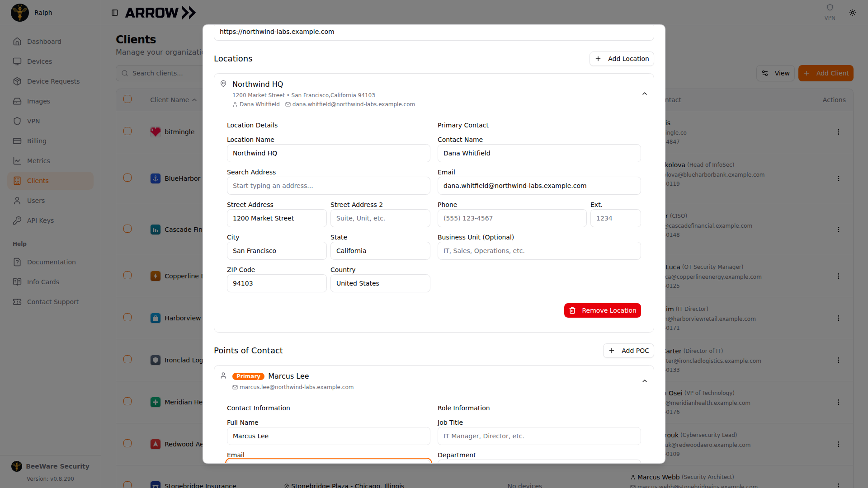Check the BlueHarbor row checkbox
The height and width of the screenshot is (488, 868).
tap(127, 178)
